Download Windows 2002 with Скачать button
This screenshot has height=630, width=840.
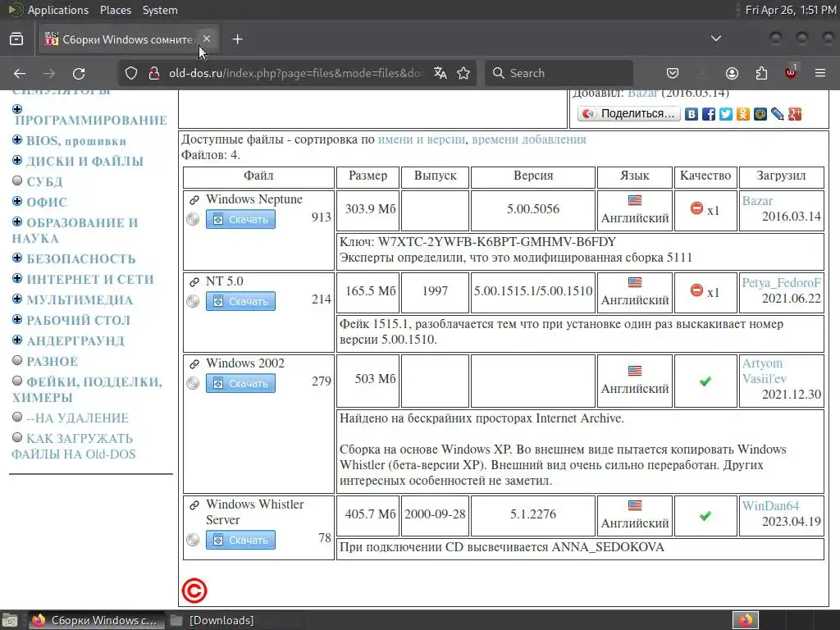pos(240,383)
